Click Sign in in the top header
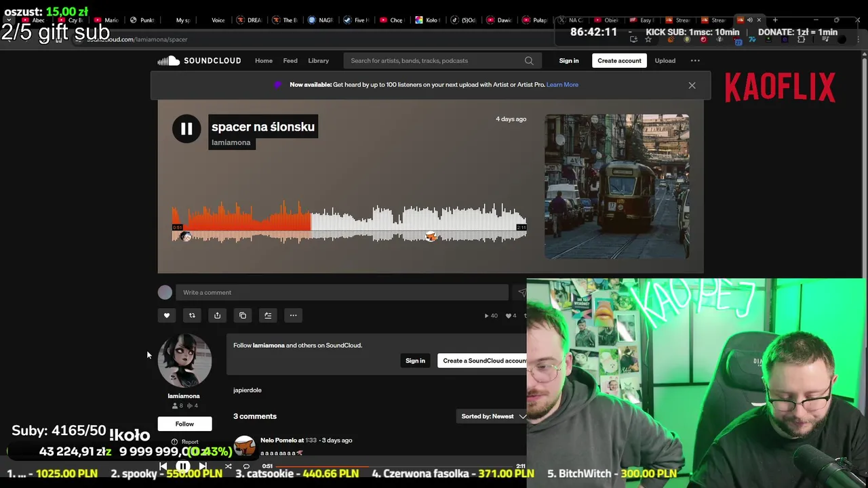868x488 pixels. [569, 61]
